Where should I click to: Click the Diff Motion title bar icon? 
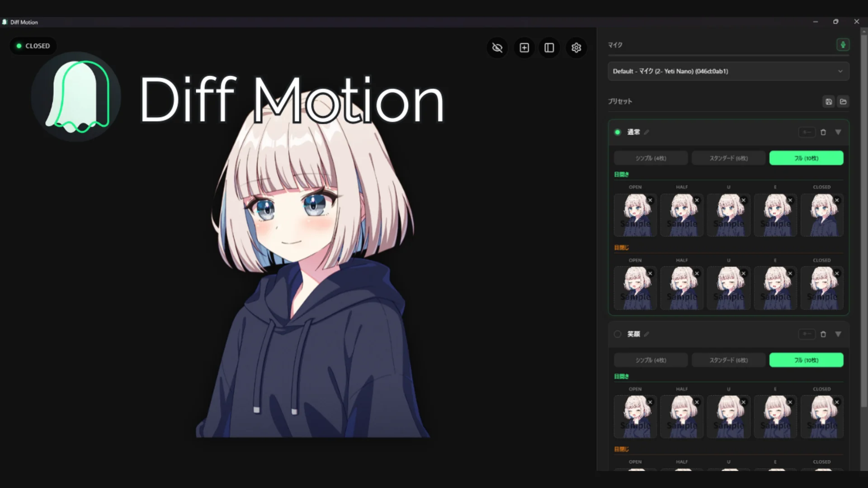[5, 22]
